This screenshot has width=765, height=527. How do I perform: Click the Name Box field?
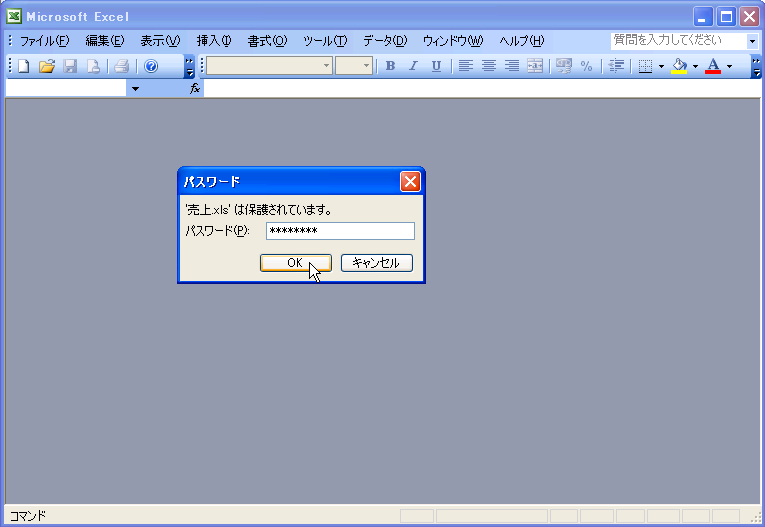pyautogui.click(x=66, y=89)
